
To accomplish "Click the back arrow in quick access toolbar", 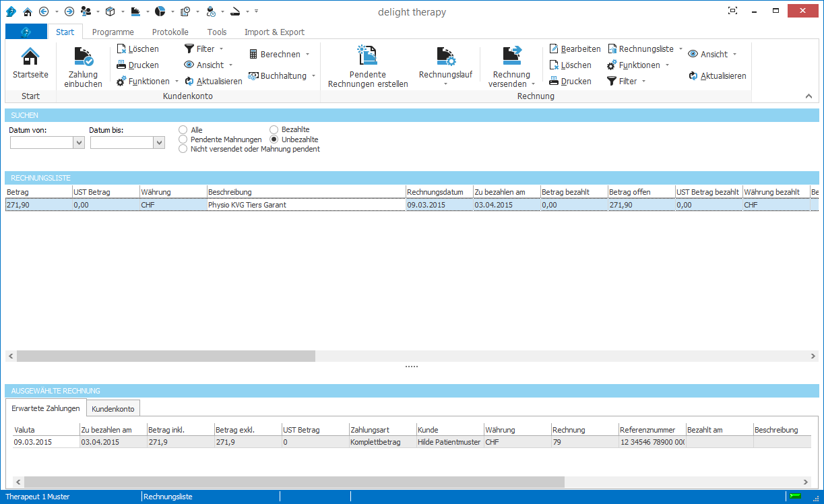I will tap(44, 11).
